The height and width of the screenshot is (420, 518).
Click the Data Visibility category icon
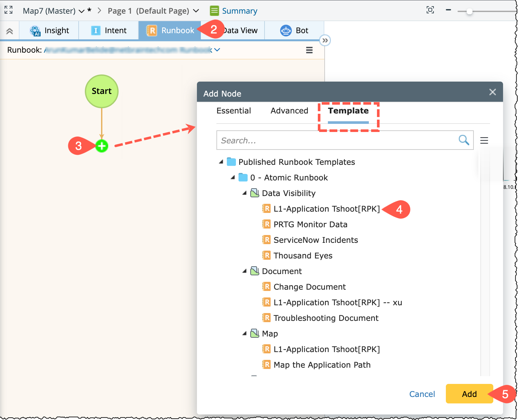click(x=255, y=193)
